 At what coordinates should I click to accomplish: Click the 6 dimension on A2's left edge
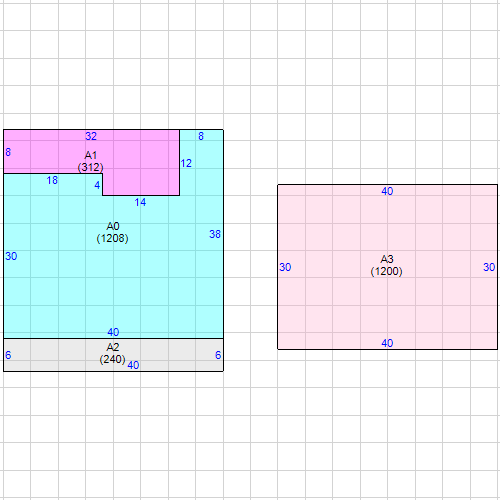pyautogui.click(x=8, y=355)
